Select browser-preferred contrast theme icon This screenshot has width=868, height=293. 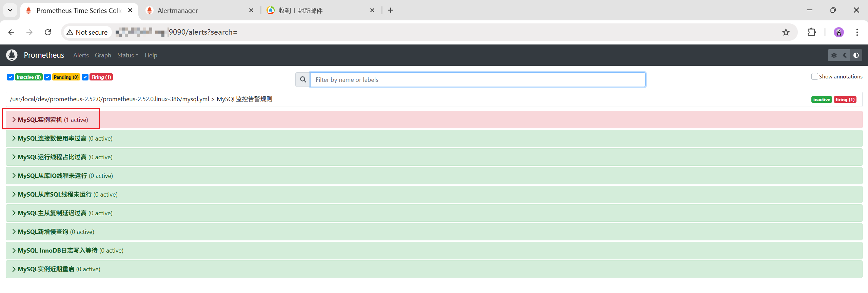[856, 55]
